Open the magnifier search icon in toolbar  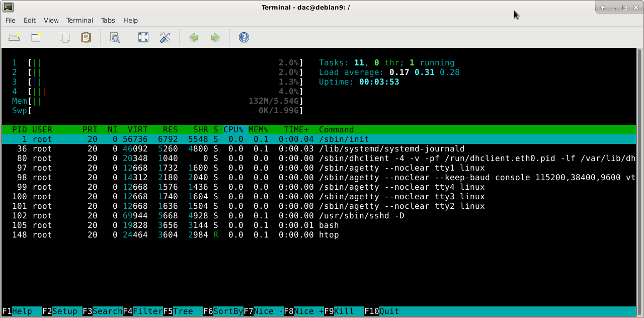(x=115, y=37)
